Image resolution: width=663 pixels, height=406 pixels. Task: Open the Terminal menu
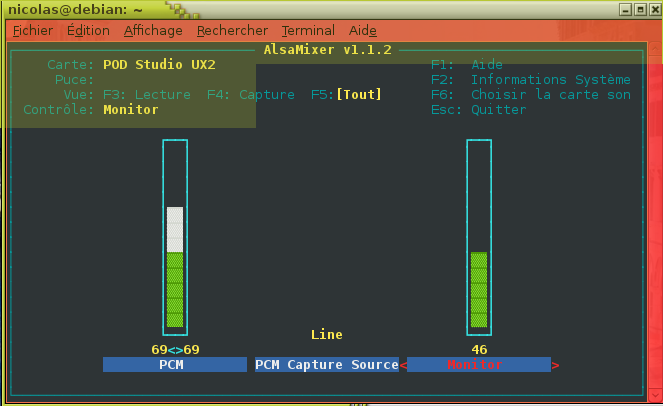tap(308, 30)
